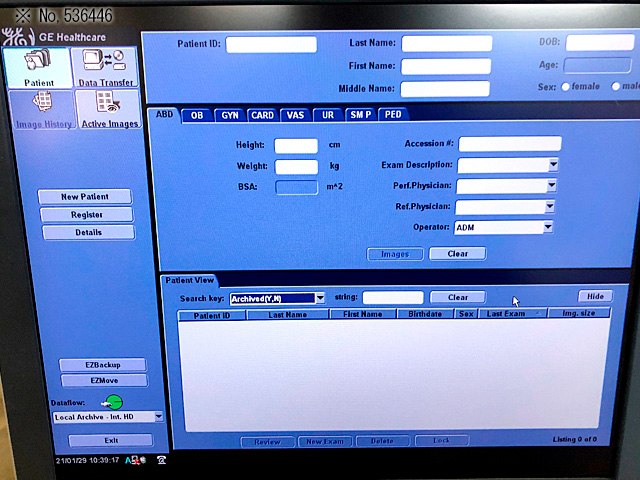Focus the Accession # field
640x480 pixels.
click(510, 144)
